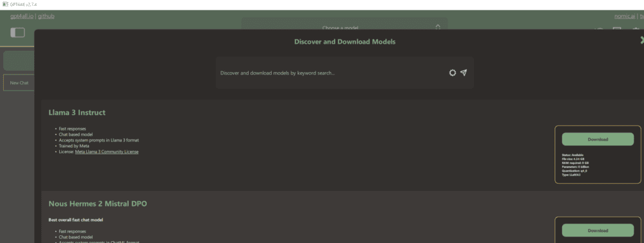Click 'RAM required: 8 GB' info line
The image size is (644, 243).
575,163
